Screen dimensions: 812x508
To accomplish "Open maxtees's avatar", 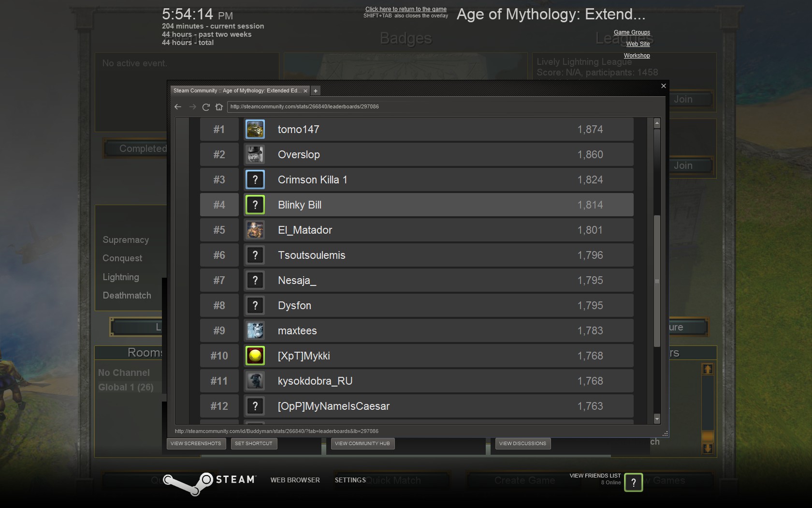I will click(x=255, y=330).
